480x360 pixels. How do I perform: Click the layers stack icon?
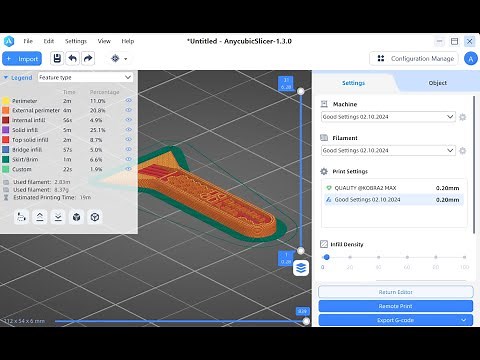pos(301,268)
